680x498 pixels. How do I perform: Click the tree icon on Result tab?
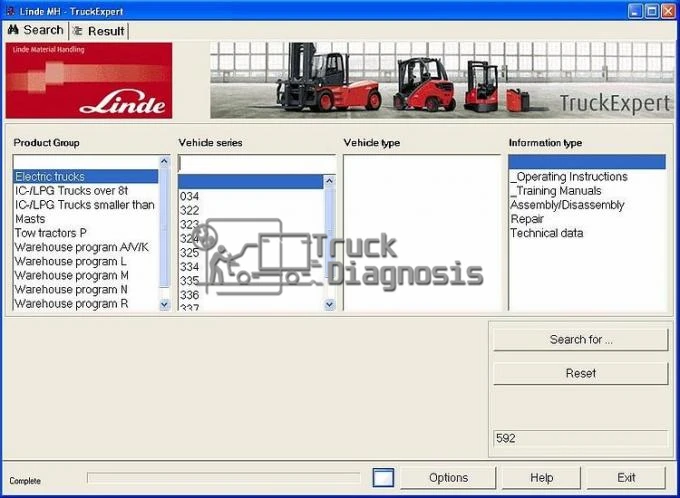(78, 31)
